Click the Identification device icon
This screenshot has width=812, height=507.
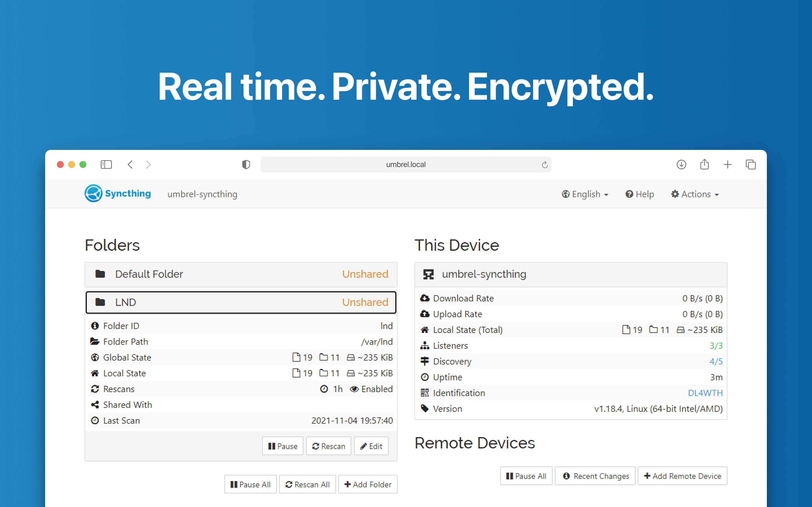click(x=424, y=392)
